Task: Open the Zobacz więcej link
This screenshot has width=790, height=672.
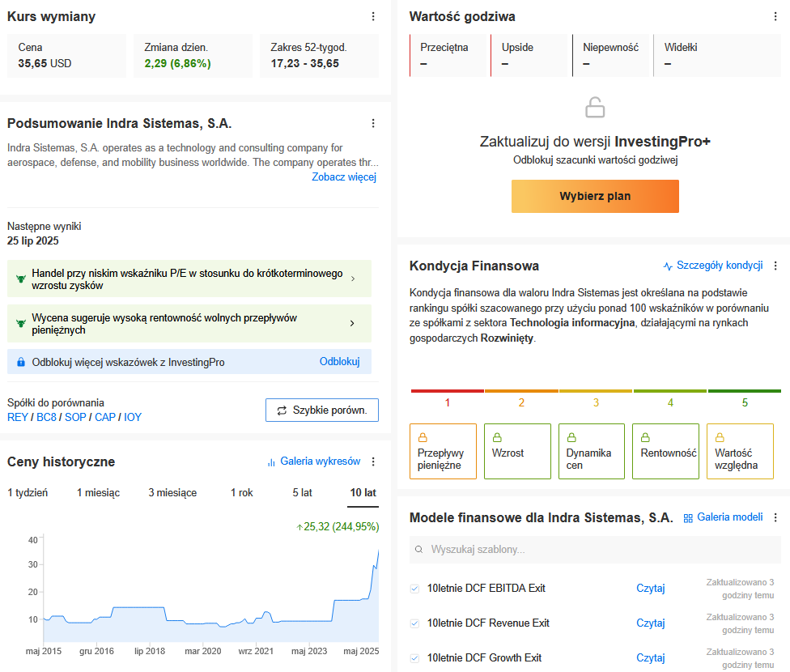Action: (344, 177)
